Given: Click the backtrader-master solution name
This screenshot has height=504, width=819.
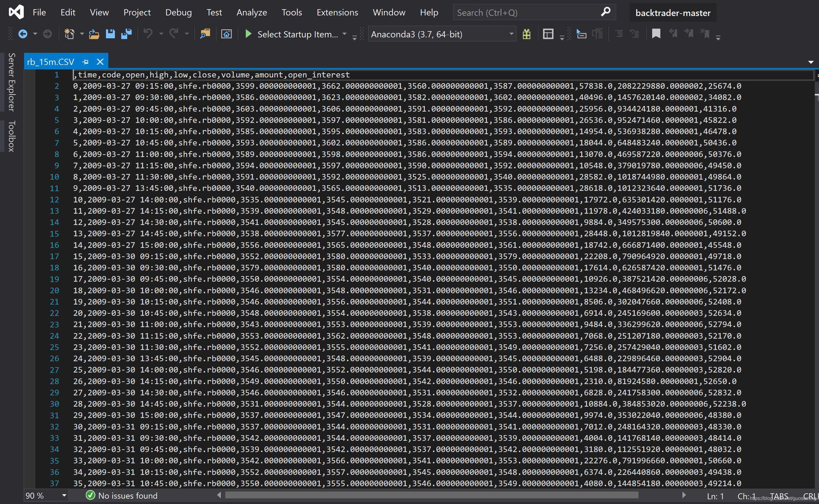Looking at the screenshot, I should pos(673,13).
